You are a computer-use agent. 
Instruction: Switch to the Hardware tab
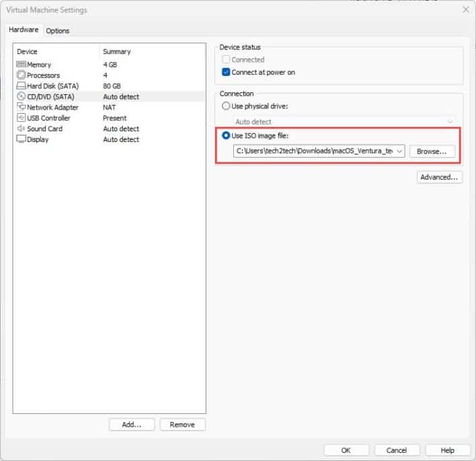coord(24,30)
